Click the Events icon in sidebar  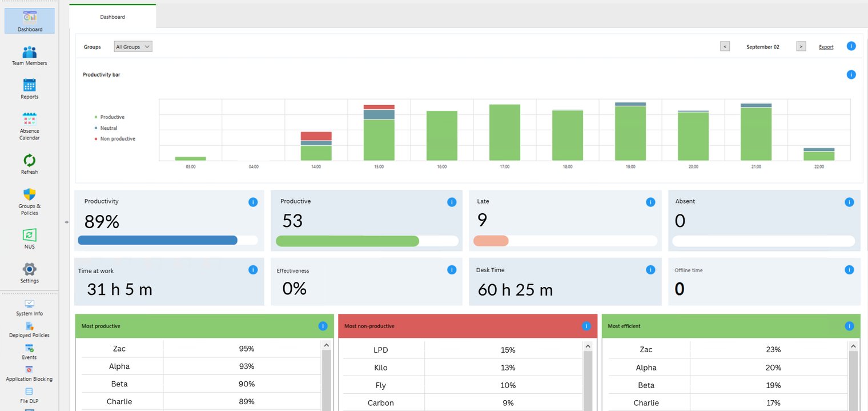click(29, 348)
